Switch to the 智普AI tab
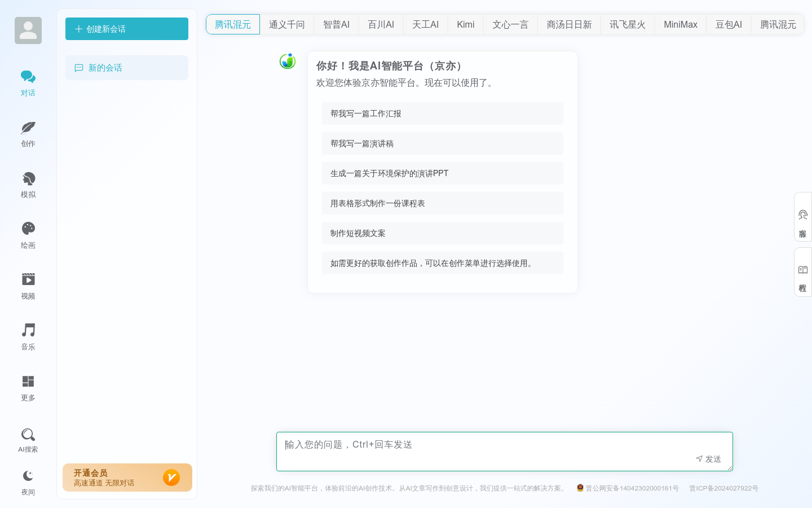Image resolution: width=812 pixels, height=508 pixels. click(x=336, y=24)
